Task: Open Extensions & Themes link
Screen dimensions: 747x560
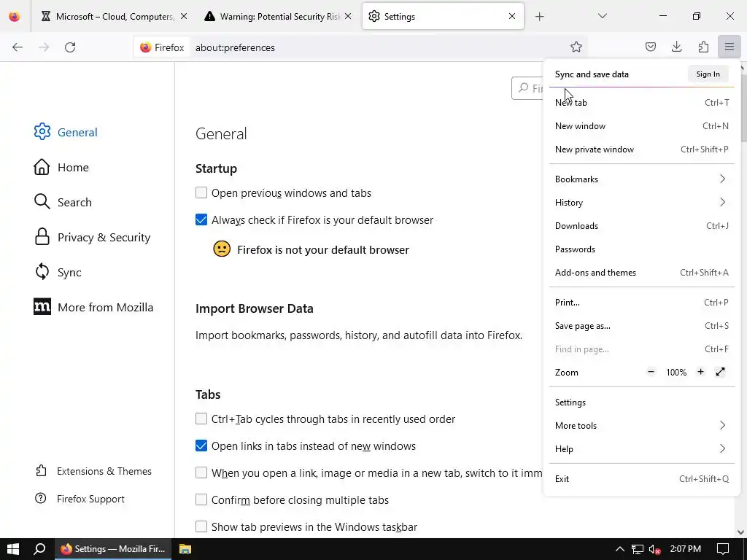Action: pos(93,471)
